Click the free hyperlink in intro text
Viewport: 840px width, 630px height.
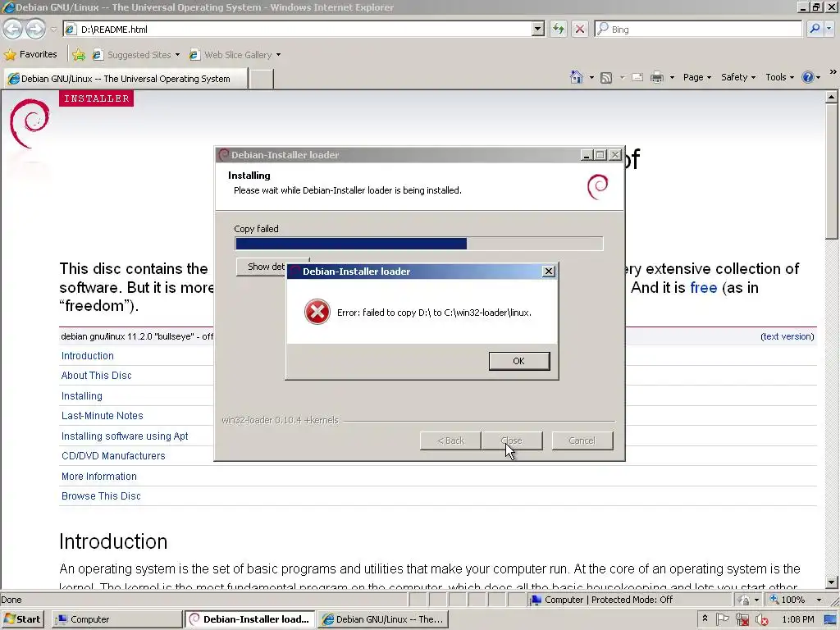(x=703, y=288)
